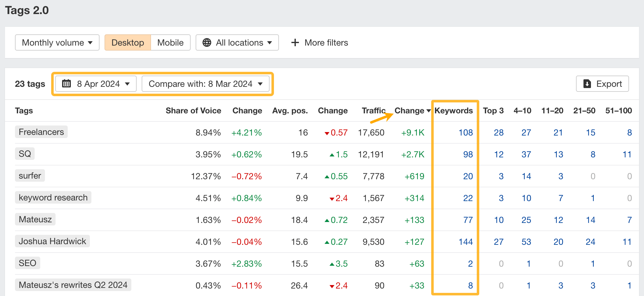Click the globe icon beside All locations

tap(207, 42)
